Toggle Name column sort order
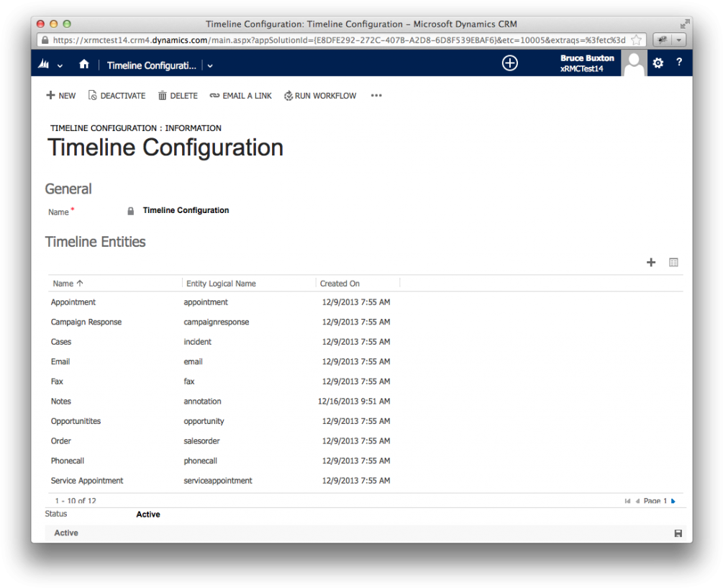Image resolution: width=723 pixels, height=588 pixels. (67, 283)
